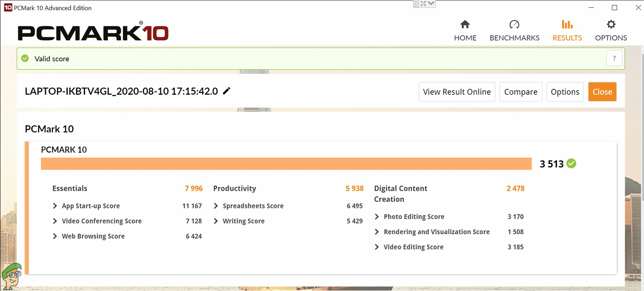Click the Video Editing value 3 185
This screenshot has height=291, width=644.
coord(515,247)
